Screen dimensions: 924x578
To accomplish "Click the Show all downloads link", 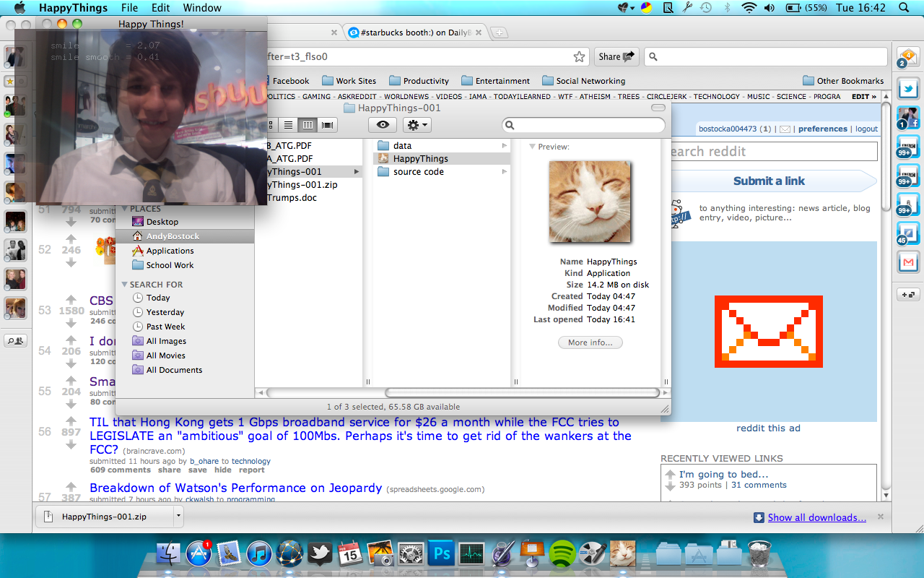I will pos(816,517).
